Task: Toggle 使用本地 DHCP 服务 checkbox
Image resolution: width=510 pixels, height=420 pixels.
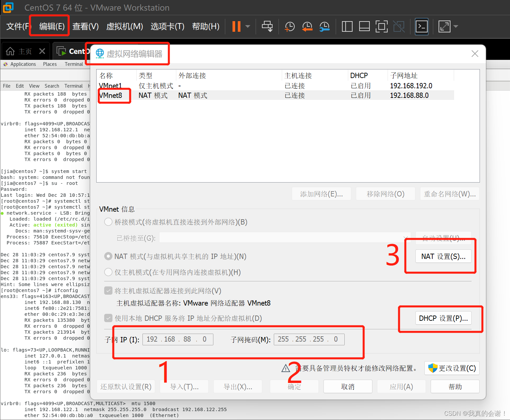Action: click(108, 318)
